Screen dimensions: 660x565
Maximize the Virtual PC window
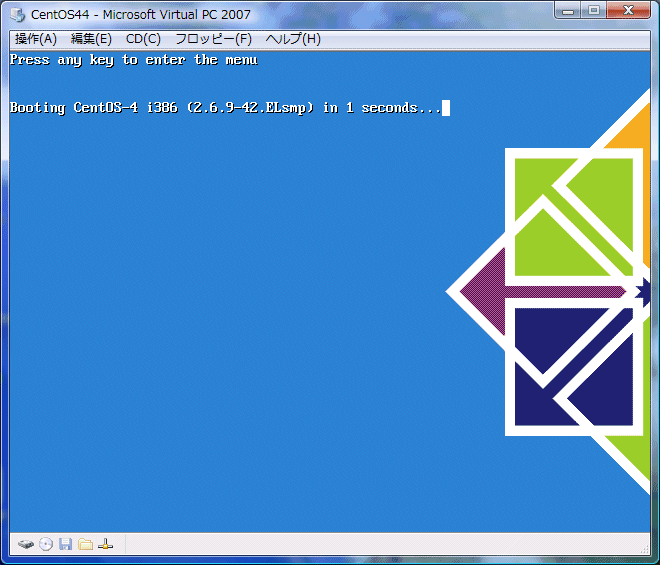coord(594,11)
